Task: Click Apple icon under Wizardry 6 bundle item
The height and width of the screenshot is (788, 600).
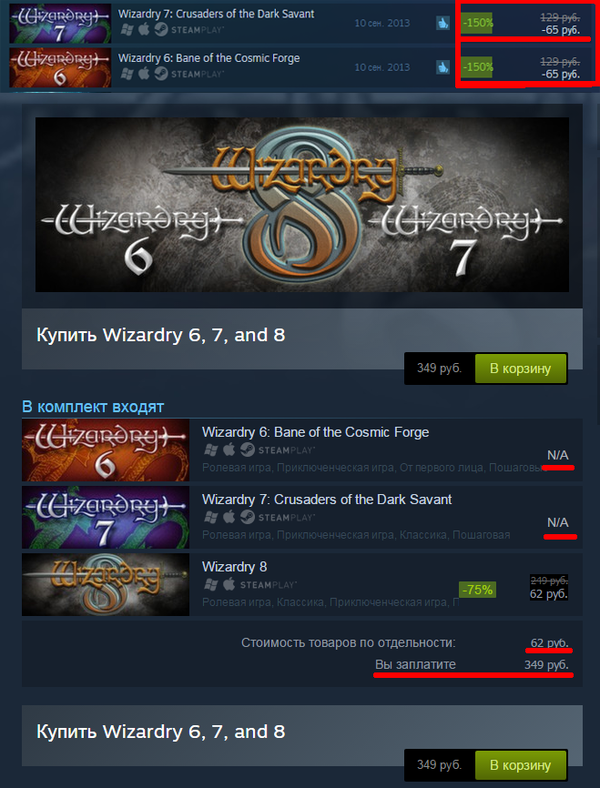Action: click(x=229, y=449)
